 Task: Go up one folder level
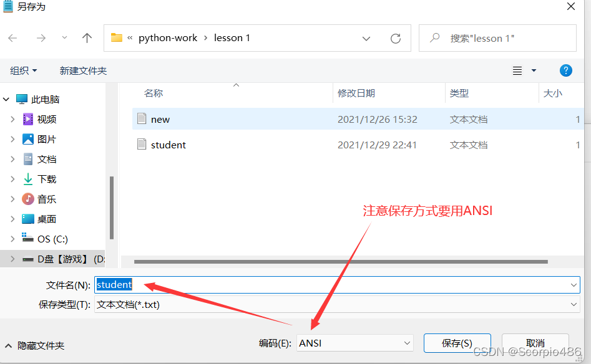[87, 38]
